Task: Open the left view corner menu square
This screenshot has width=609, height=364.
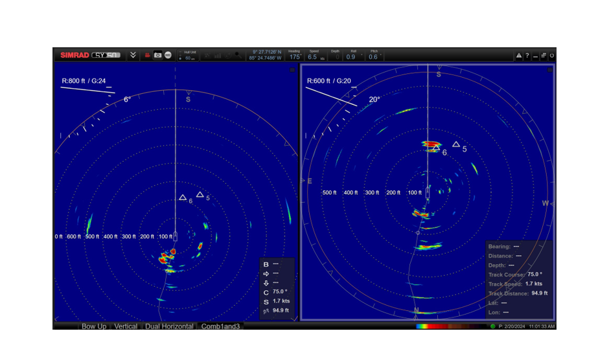Action: [x=292, y=69]
